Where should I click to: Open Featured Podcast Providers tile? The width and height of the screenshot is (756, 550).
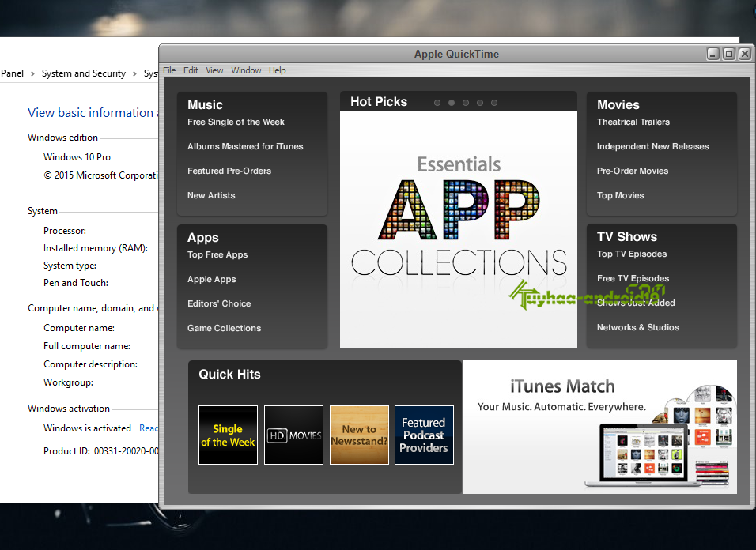click(x=425, y=435)
